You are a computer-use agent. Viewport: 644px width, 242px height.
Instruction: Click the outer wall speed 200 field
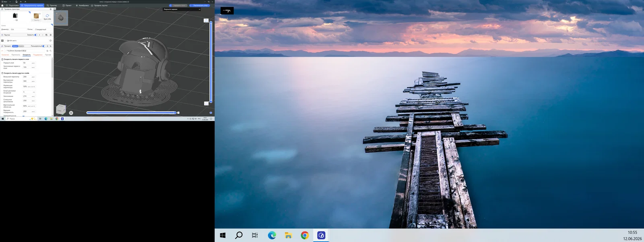tap(29, 77)
